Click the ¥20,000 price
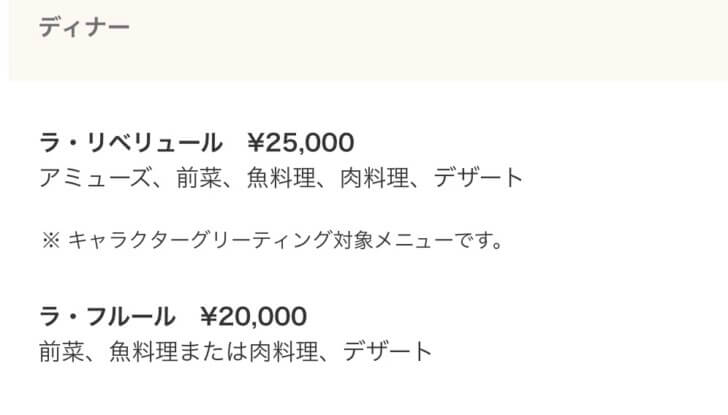 254,317
